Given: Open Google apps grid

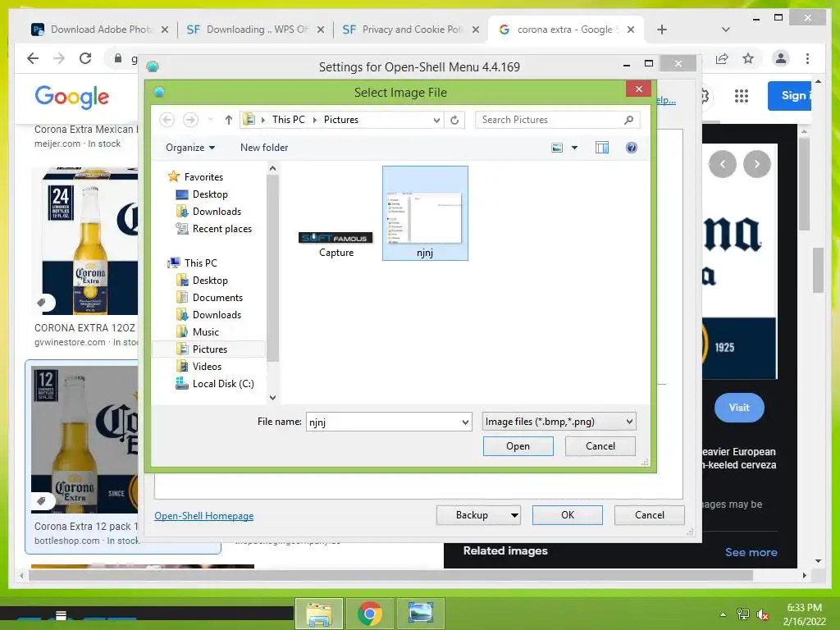Looking at the screenshot, I should pyautogui.click(x=742, y=96).
